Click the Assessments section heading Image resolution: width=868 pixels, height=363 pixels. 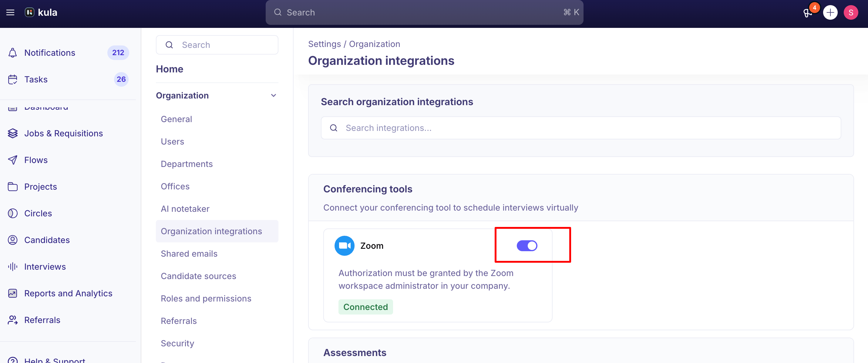[355, 353]
